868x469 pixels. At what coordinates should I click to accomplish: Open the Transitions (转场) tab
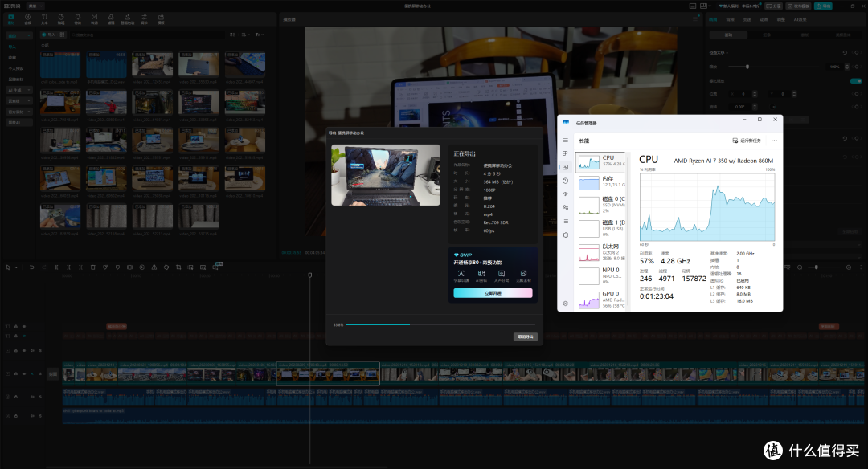[x=94, y=19]
